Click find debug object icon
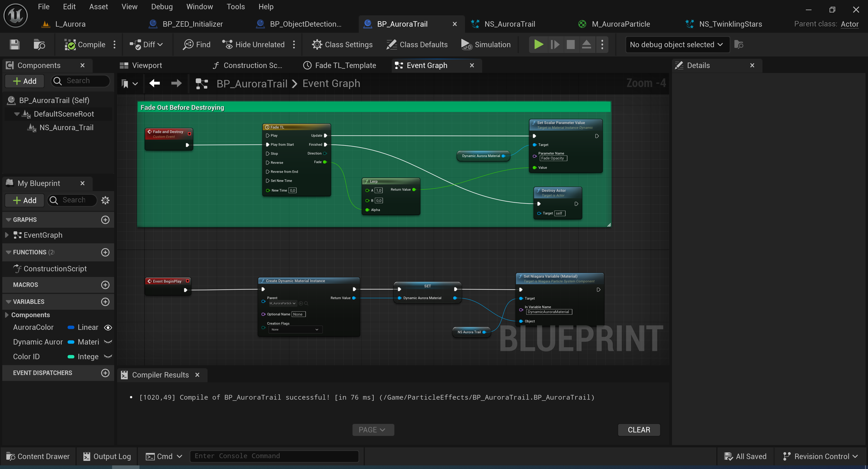 pyautogui.click(x=739, y=45)
